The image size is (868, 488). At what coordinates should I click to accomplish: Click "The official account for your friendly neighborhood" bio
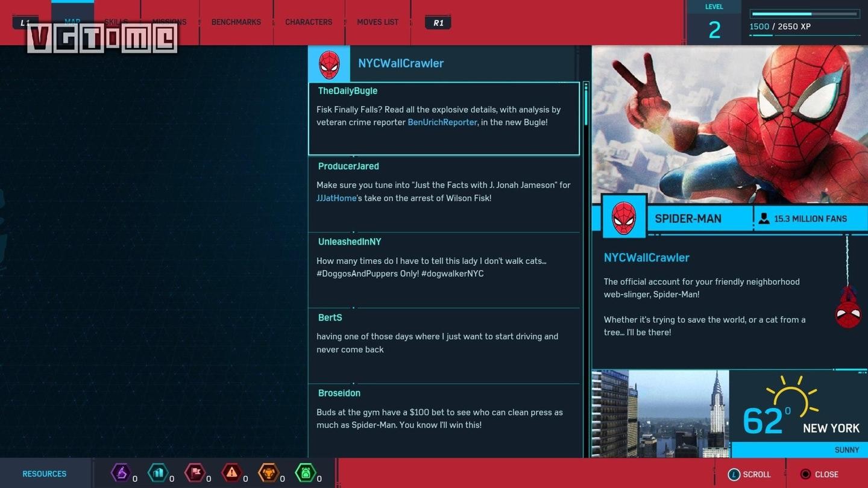702,288
